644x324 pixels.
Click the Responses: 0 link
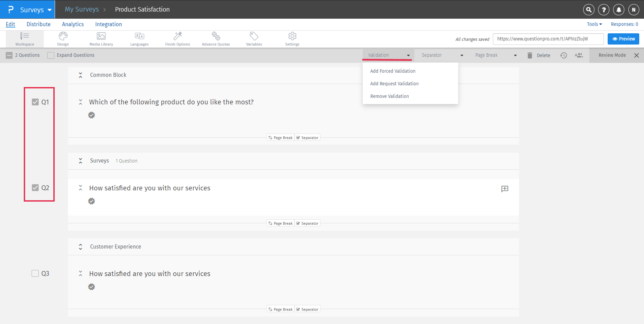tap(624, 24)
